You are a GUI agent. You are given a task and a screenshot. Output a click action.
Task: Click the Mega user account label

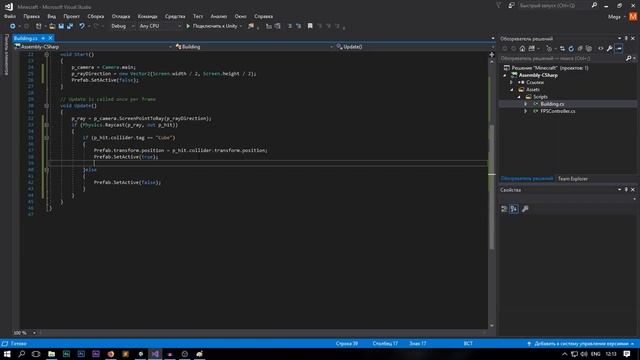point(614,17)
